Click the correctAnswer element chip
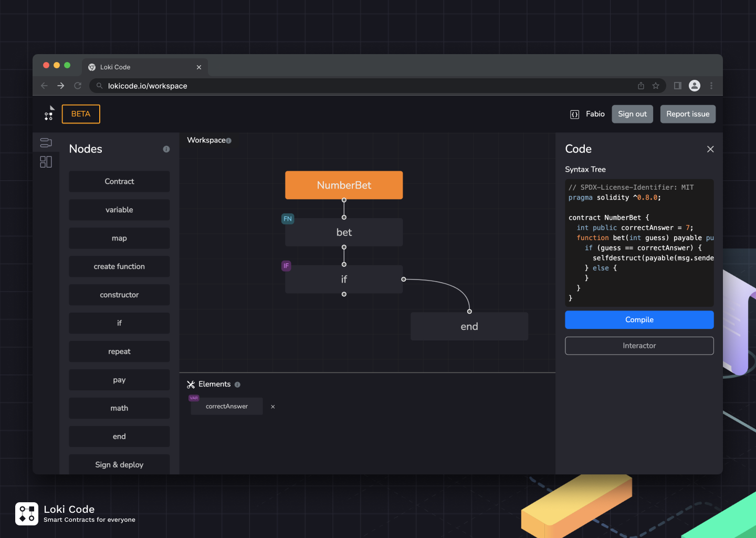 coord(227,406)
